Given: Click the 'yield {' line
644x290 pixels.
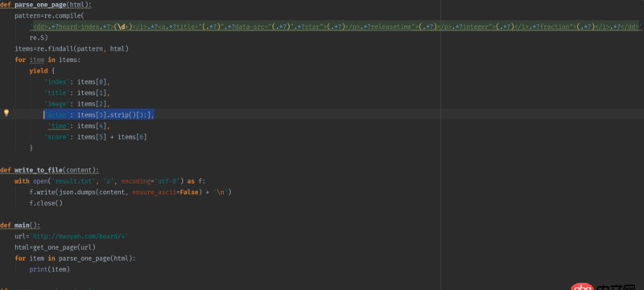Looking at the screenshot, I should click(42, 71).
